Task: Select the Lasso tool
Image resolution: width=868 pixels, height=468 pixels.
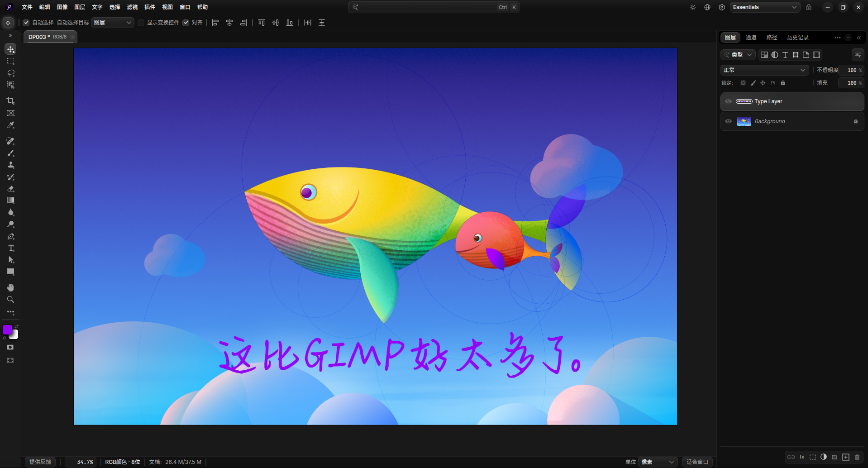Action: click(x=10, y=73)
